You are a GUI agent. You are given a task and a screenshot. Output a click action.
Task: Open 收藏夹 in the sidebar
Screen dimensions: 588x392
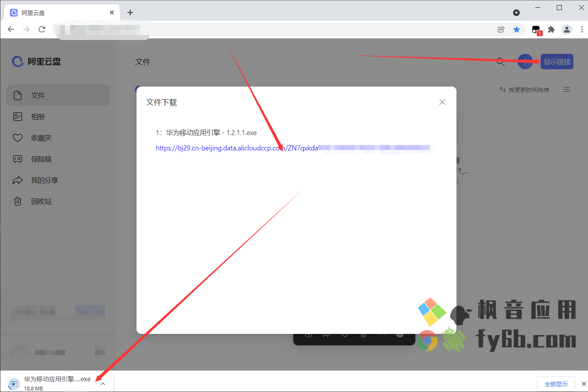(58, 138)
